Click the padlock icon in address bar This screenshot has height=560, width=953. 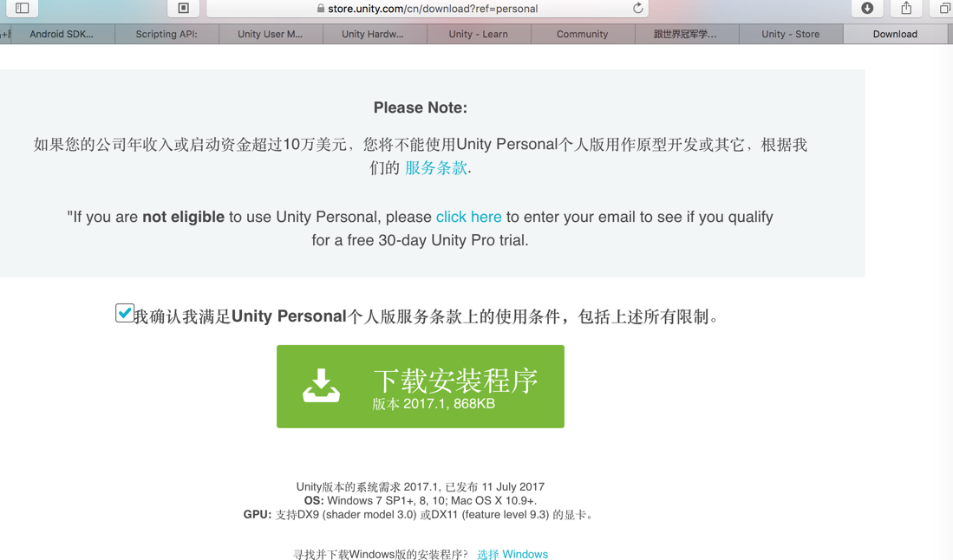click(x=320, y=9)
